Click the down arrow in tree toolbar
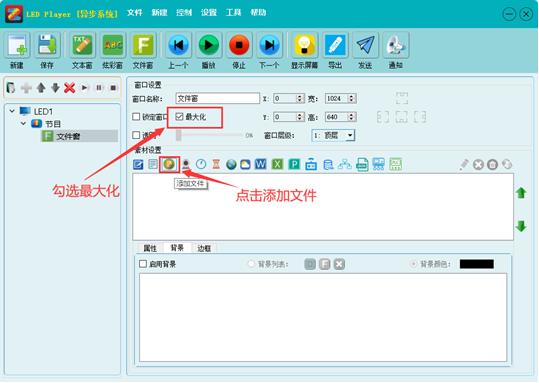The width and height of the screenshot is (539, 383). (55, 88)
